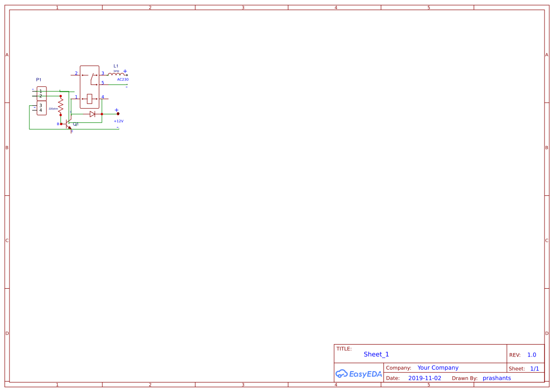The height and width of the screenshot is (392, 554).
Task: Click the Your Company field
Action: click(x=437, y=367)
